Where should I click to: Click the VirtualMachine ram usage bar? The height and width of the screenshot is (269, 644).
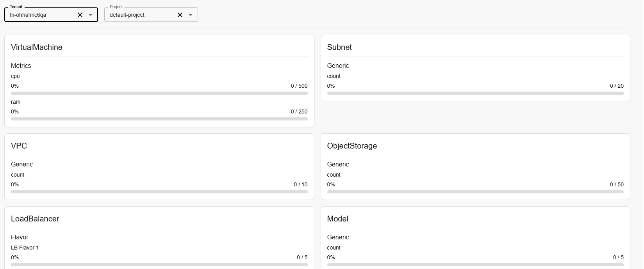click(159, 119)
